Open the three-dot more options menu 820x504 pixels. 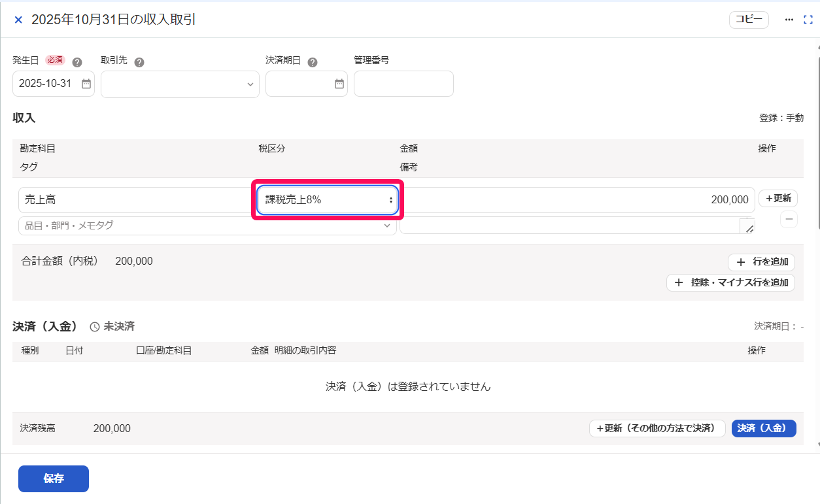click(789, 20)
